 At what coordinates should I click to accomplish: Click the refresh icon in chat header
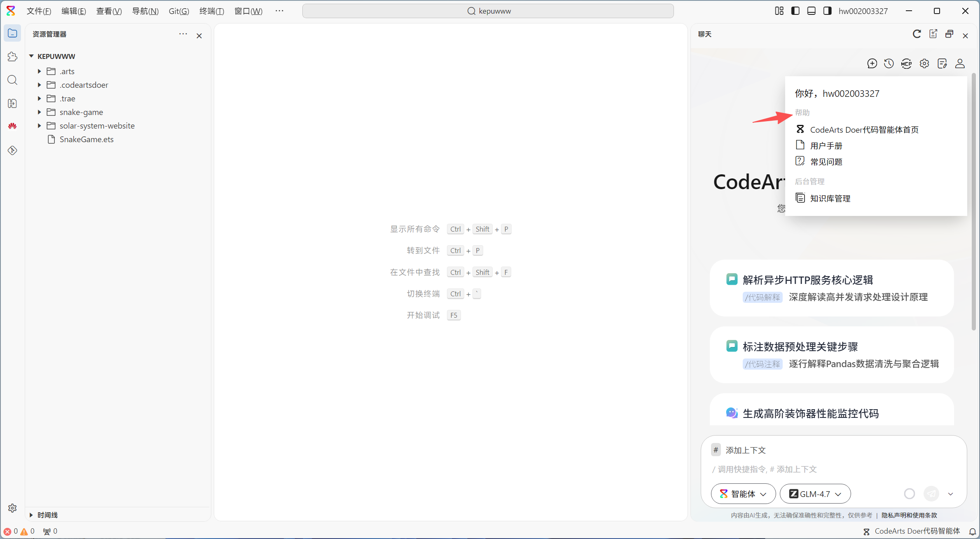917,34
